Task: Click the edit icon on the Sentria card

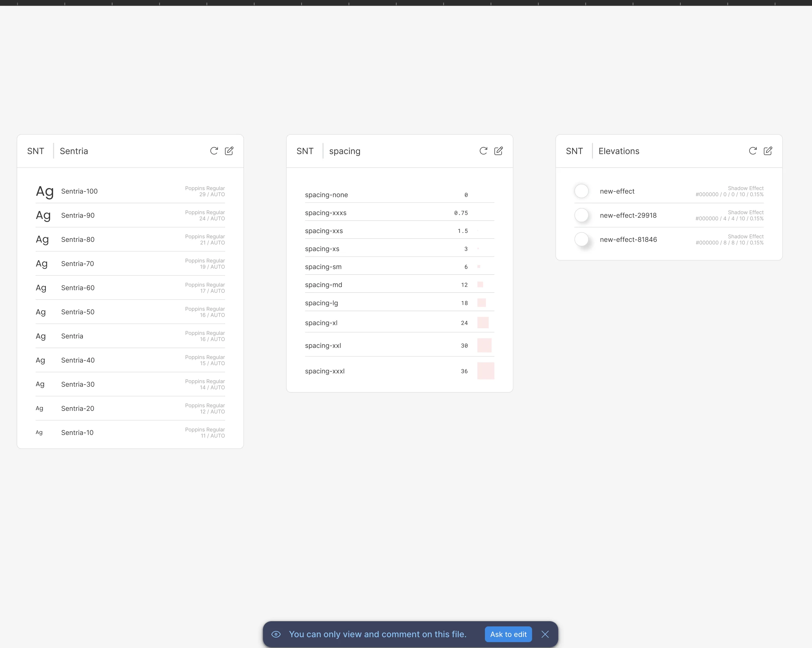Action: [x=229, y=151]
